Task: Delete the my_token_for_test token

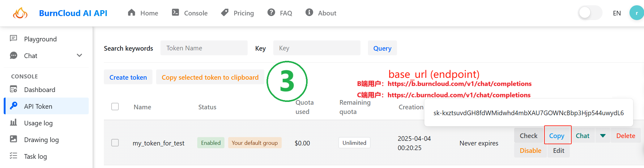Action: pos(626,136)
